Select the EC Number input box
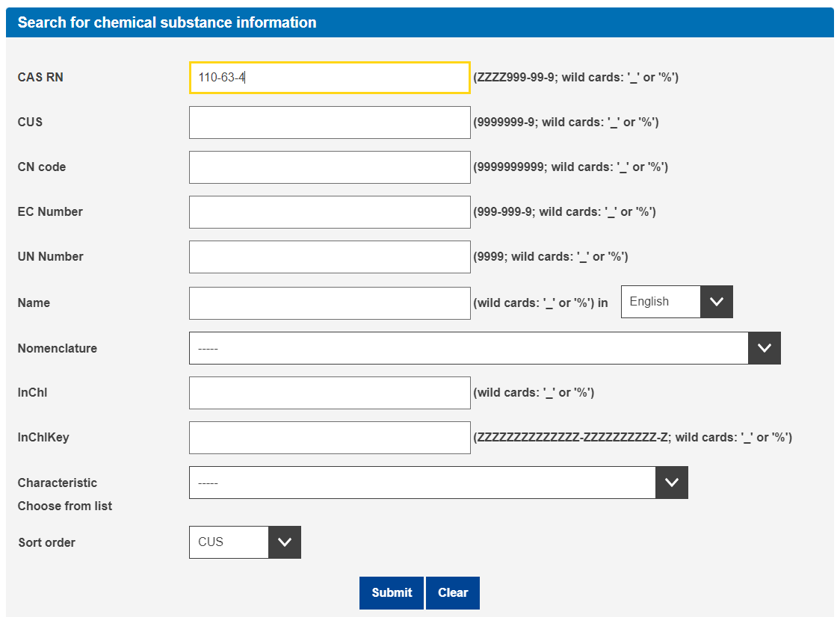The width and height of the screenshot is (840, 617). (x=330, y=212)
